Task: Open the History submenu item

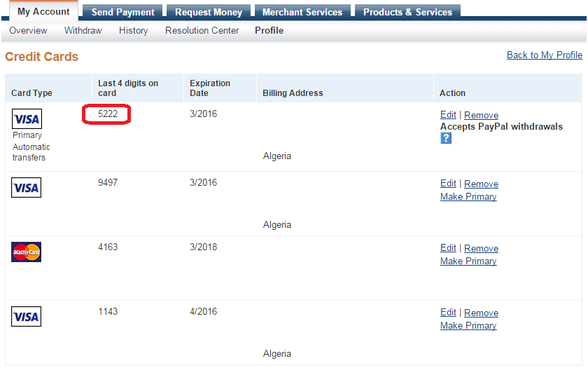Action: [133, 30]
